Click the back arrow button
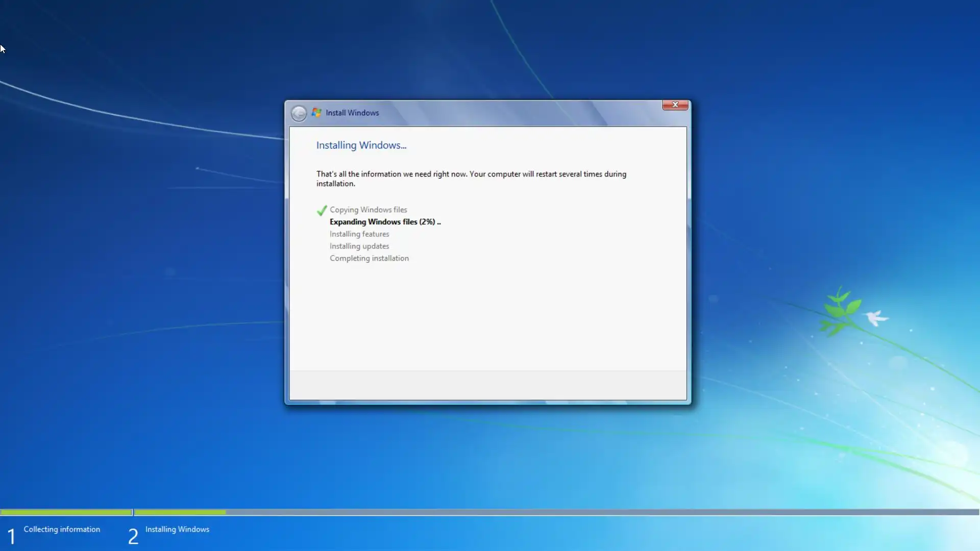Image resolution: width=980 pixels, height=551 pixels. tap(299, 113)
